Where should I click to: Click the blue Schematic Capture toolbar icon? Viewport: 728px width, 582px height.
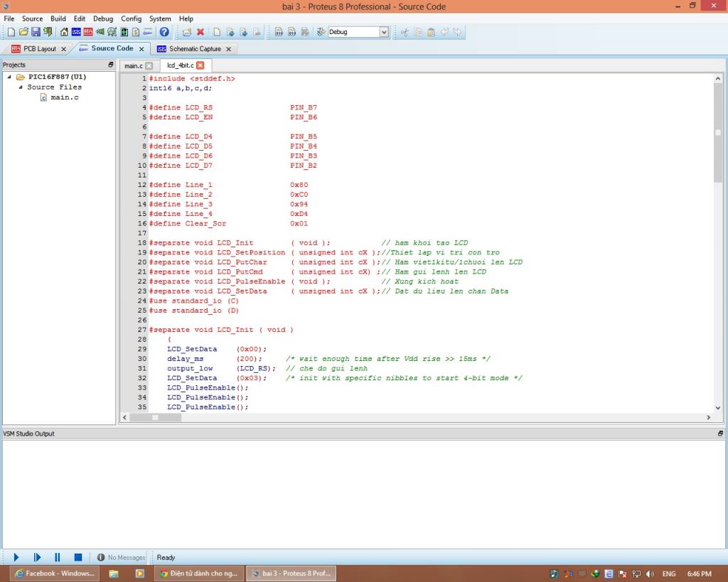[x=76, y=32]
